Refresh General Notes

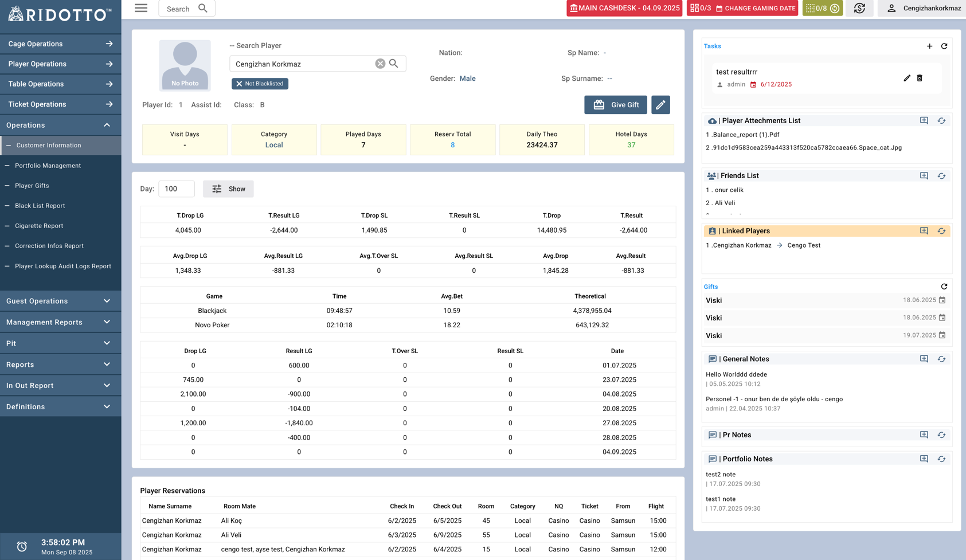941,359
